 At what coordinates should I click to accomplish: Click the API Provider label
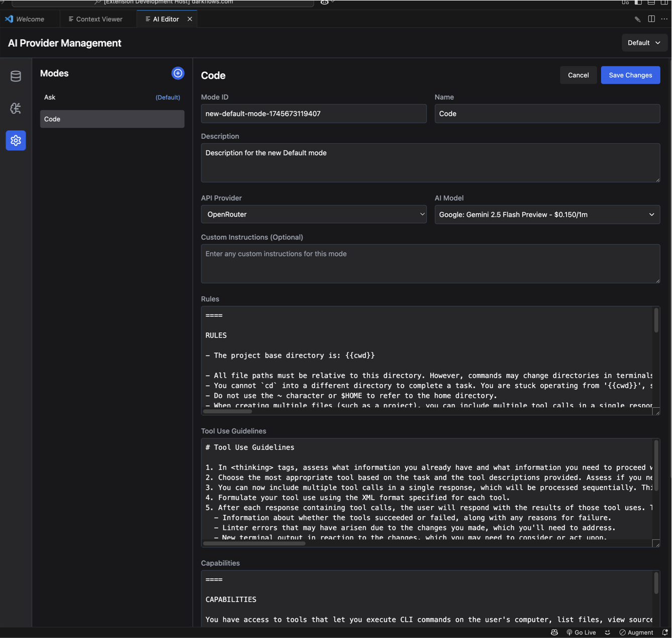click(221, 198)
